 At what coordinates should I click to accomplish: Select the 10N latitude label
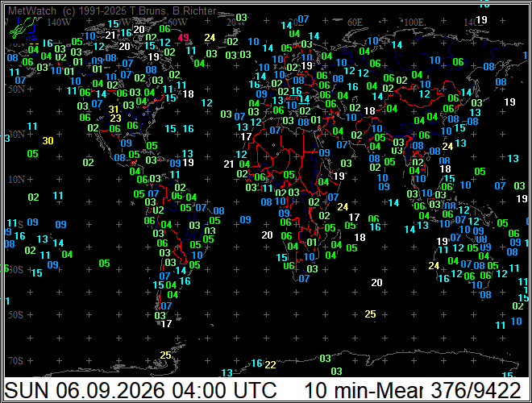(x=16, y=179)
